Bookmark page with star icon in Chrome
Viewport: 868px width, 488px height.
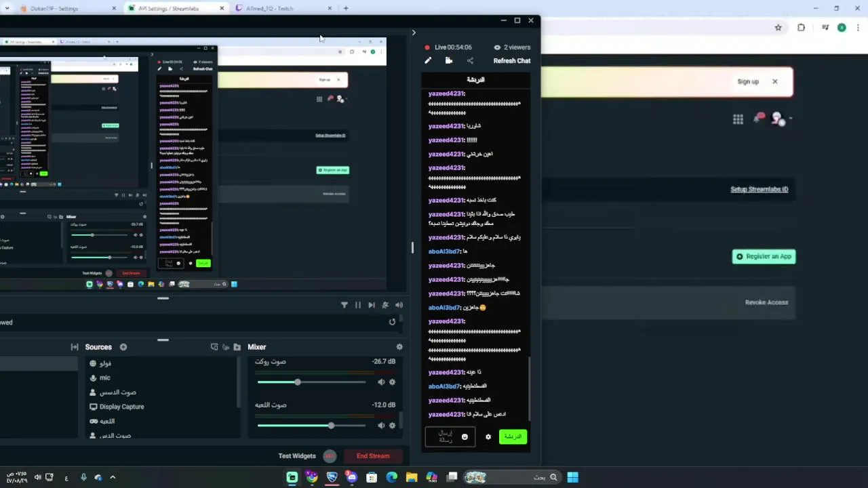point(778,28)
